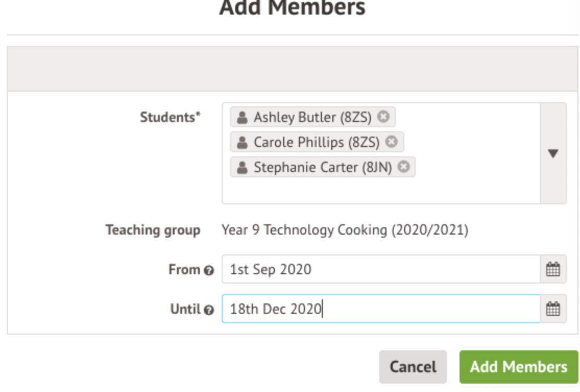Show help for the From field
Image resolution: width=580 pixels, height=392 pixels.
click(209, 271)
